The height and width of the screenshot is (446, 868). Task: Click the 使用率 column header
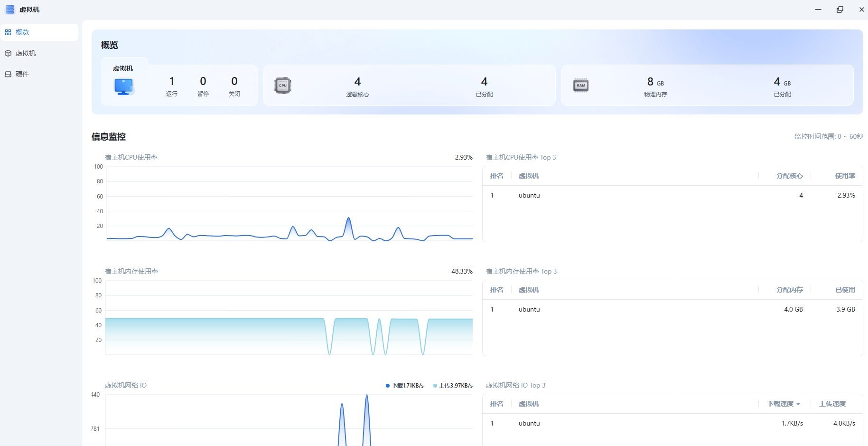tap(845, 176)
